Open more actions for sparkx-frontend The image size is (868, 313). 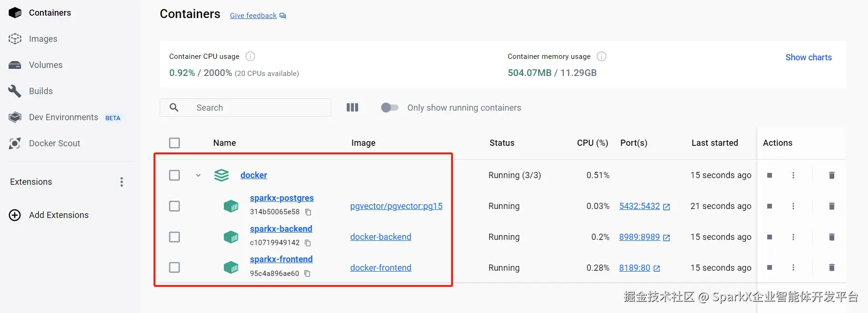tap(793, 267)
